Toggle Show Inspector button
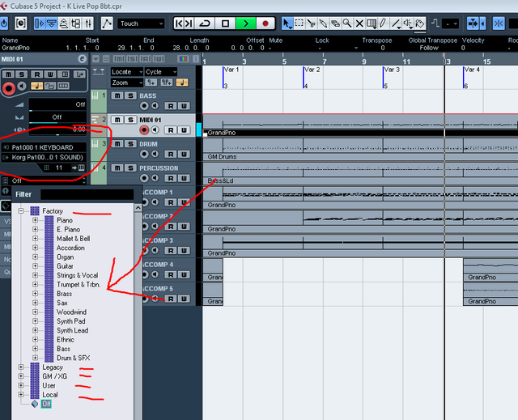 tap(40, 23)
